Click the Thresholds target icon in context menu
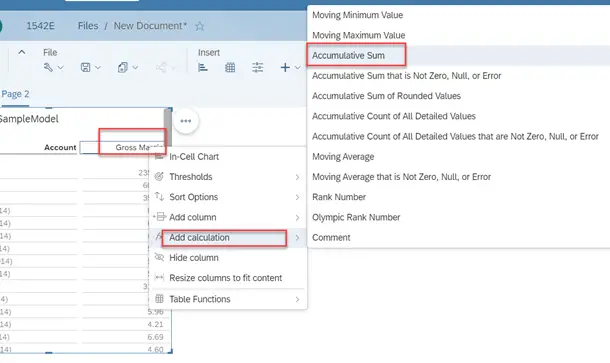The image size is (610, 363). tap(159, 177)
